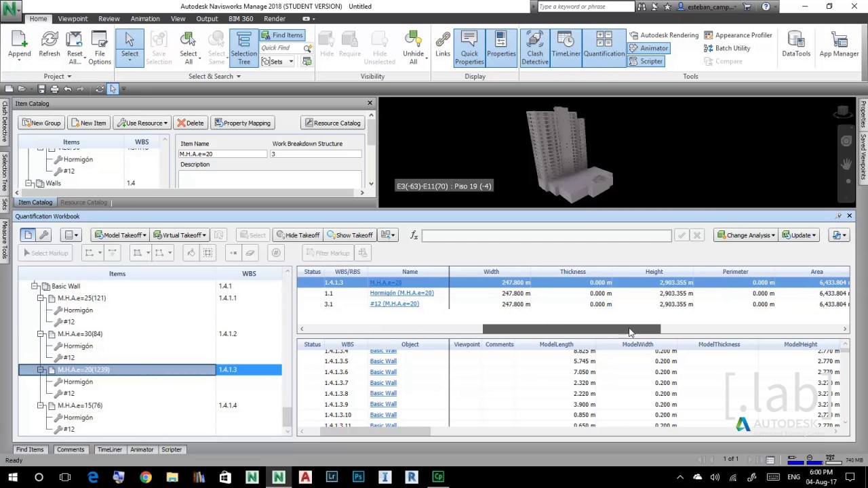Open the Batch Utility tool
Viewport: 868px width, 488px height.
(x=727, y=48)
